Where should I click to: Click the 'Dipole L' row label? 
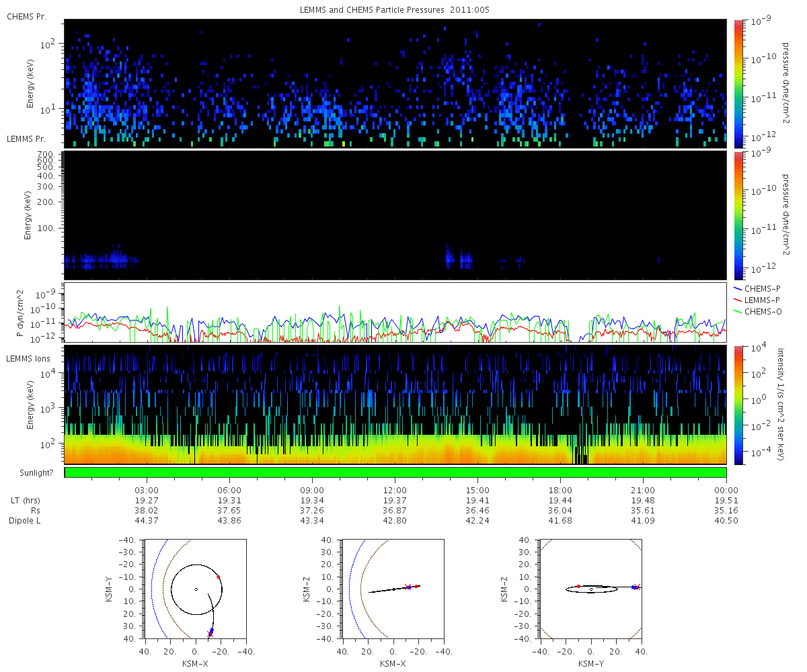point(26,521)
